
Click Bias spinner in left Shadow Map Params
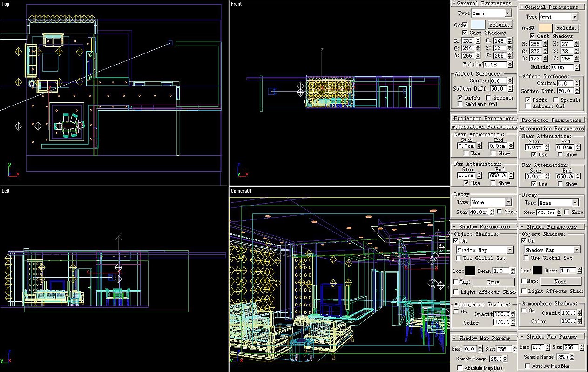point(480,349)
